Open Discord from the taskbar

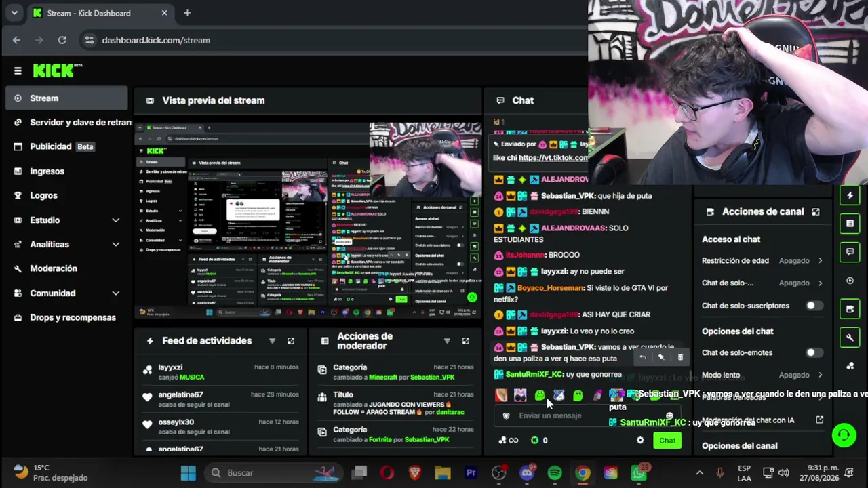point(527,473)
